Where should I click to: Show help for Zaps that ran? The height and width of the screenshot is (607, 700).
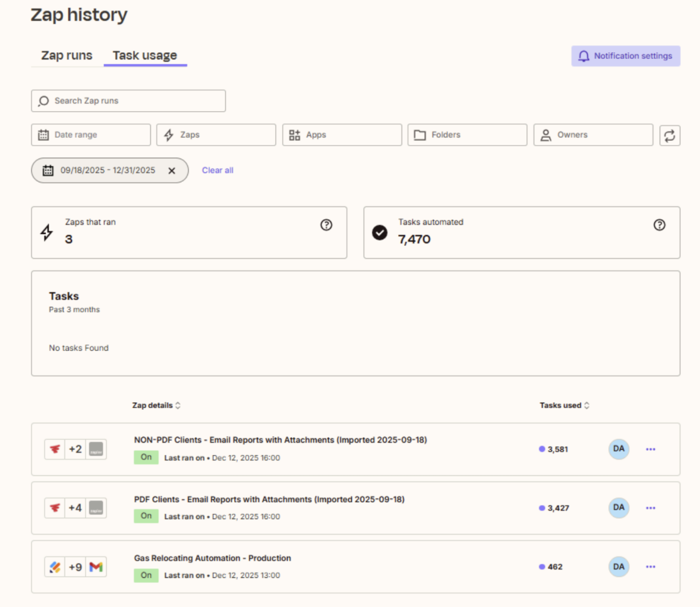[326, 225]
